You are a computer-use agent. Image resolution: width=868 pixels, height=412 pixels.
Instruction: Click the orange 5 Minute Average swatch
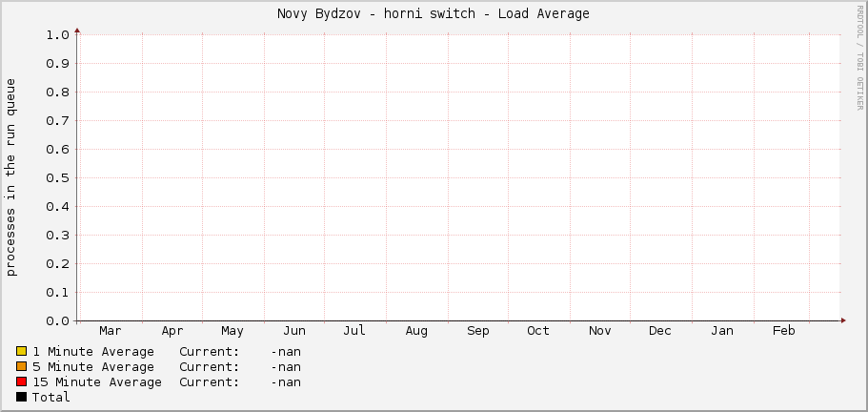(21, 366)
